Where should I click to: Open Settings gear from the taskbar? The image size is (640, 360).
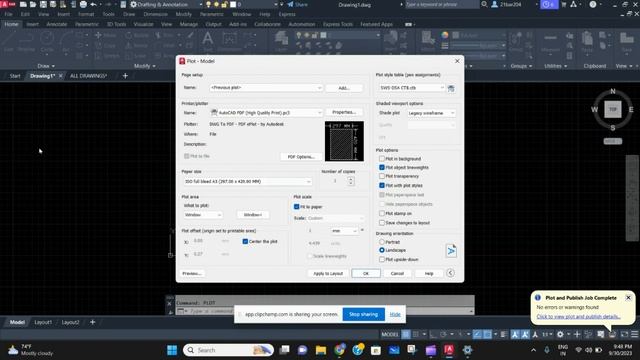tap(467, 350)
